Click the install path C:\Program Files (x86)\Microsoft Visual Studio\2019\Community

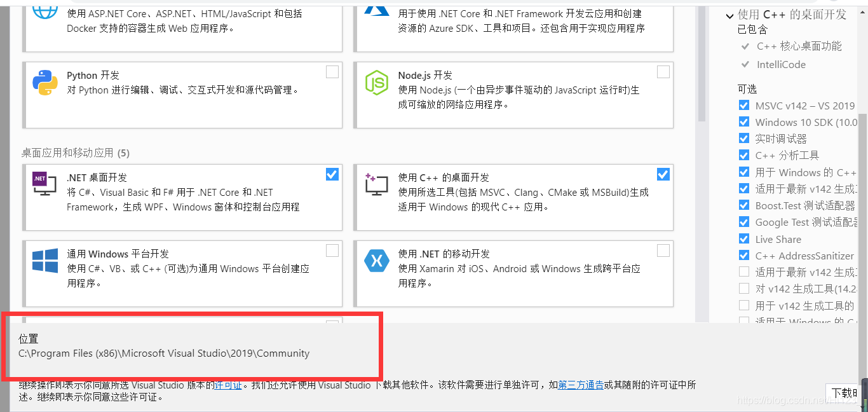pyautogui.click(x=164, y=354)
